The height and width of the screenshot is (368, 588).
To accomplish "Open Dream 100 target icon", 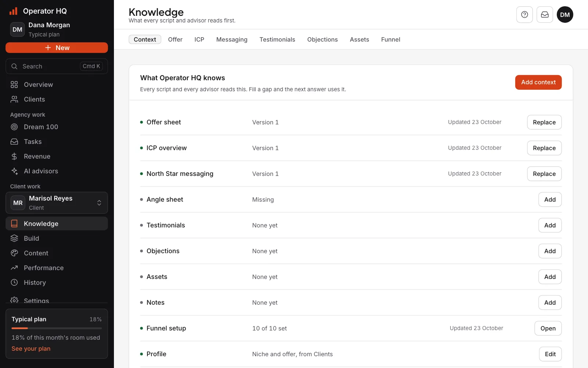I will tap(14, 127).
